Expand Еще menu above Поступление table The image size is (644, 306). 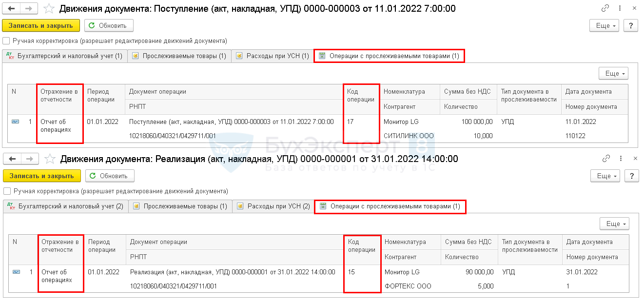click(x=613, y=73)
